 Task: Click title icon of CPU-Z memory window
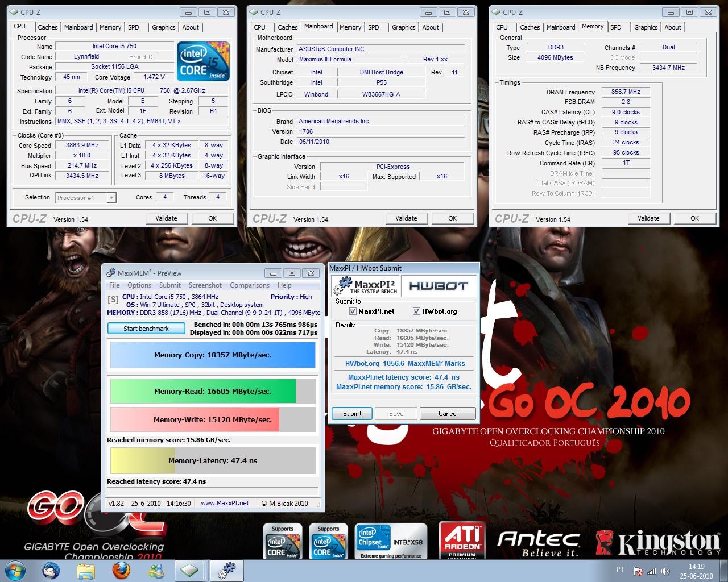click(x=497, y=12)
